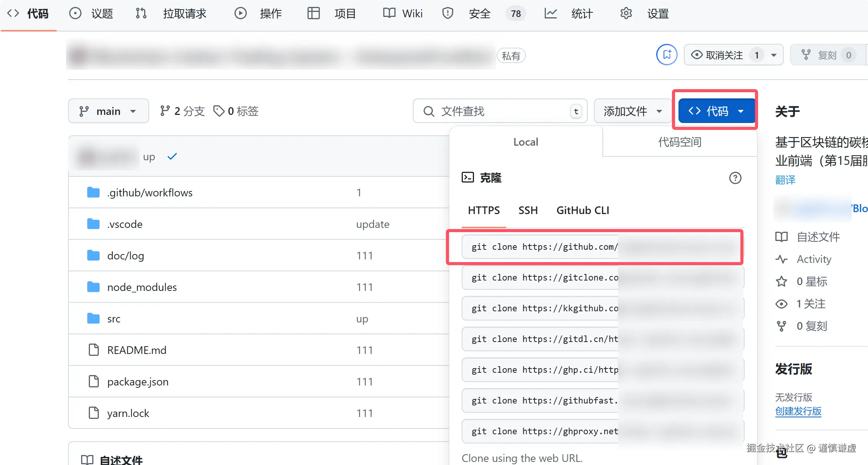Screen dimensions: 868x465
Task: Click the clone help question mark icon
Action: (735, 178)
